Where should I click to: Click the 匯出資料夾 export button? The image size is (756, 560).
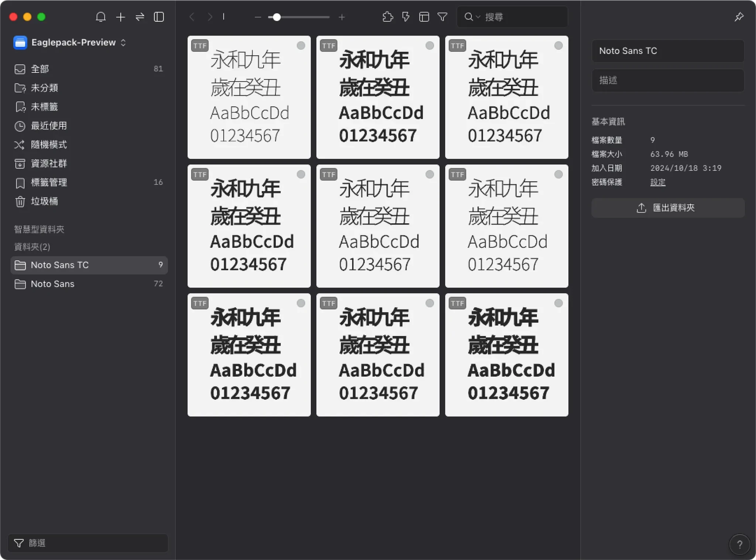(x=667, y=208)
